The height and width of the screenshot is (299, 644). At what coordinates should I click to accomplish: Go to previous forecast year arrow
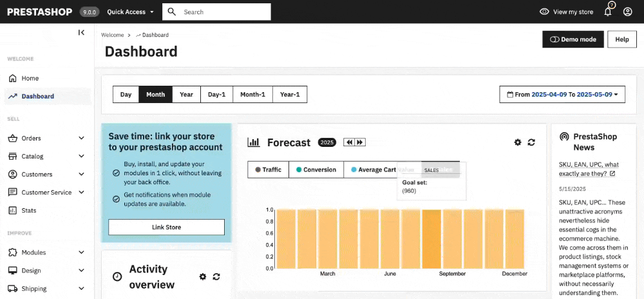(348, 142)
